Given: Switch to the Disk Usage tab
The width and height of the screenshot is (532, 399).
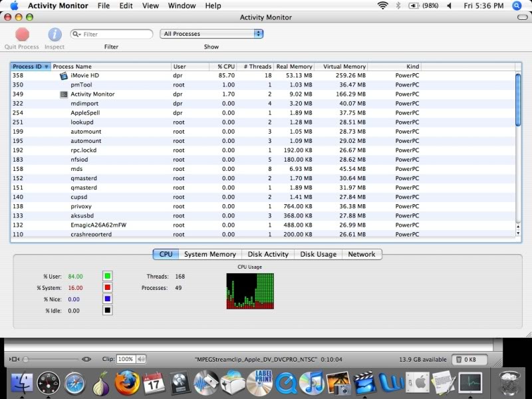Looking at the screenshot, I should click(319, 254).
